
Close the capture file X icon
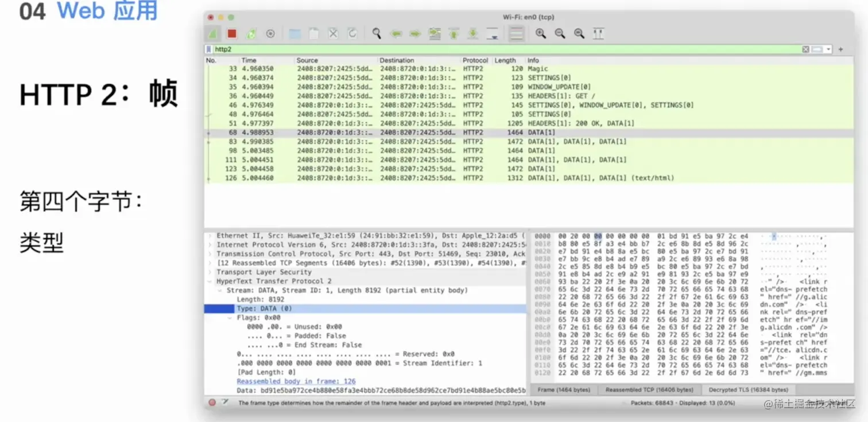(333, 34)
